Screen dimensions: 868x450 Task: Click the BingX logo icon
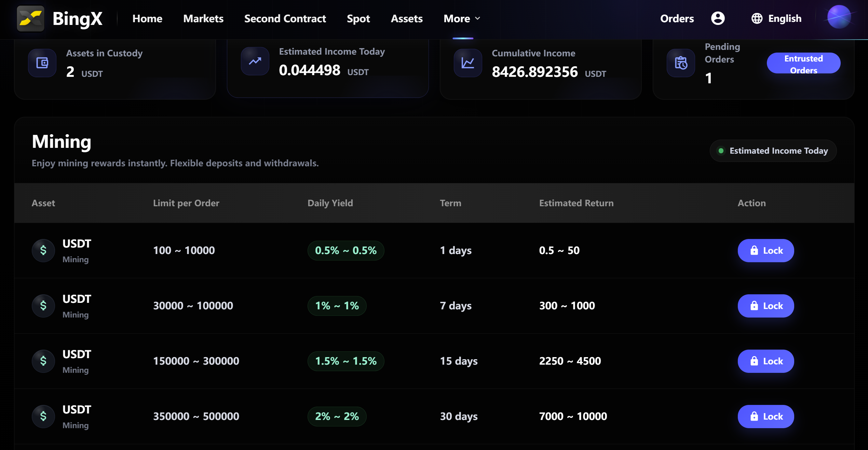[30, 18]
